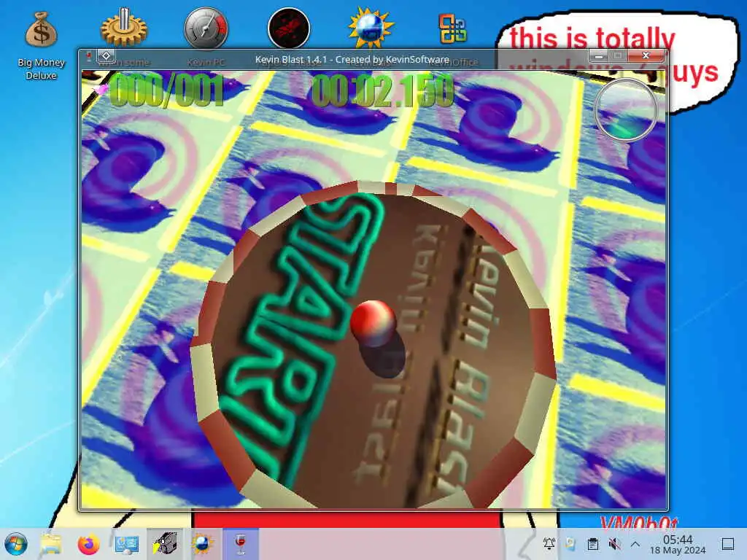The height and width of the screenshot is (560, 747).
Task: Click the red ball in Kevin Blast
Action: tap(373, 322)
